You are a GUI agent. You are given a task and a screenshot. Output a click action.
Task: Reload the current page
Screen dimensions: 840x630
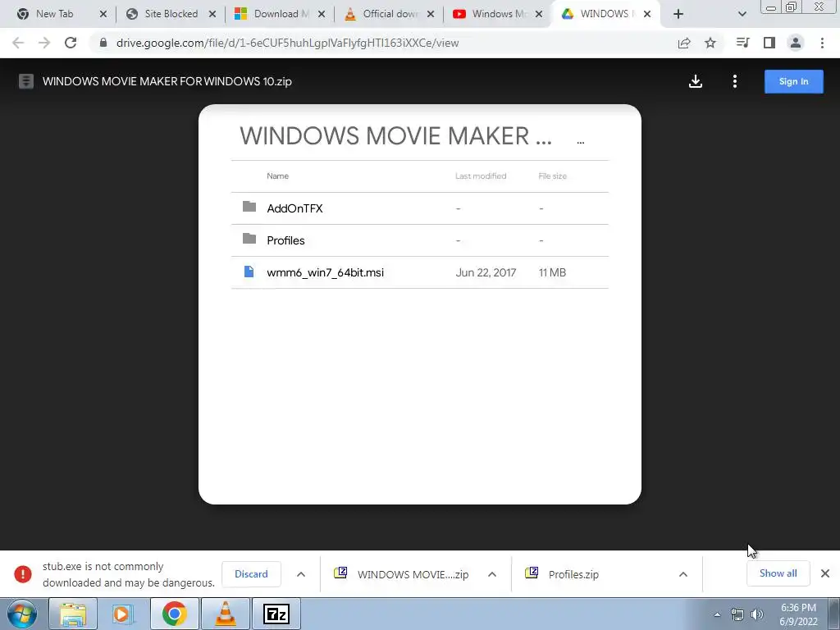[71, 43]
